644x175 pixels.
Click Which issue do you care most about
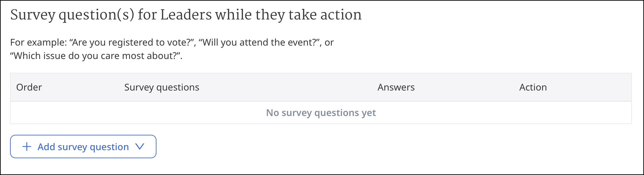96,56
